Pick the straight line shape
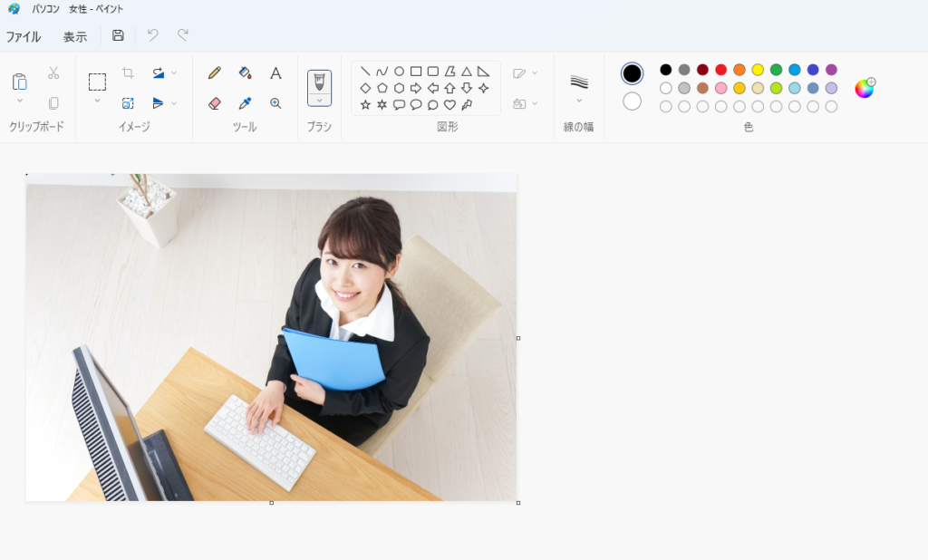 (x=365, y=71)
